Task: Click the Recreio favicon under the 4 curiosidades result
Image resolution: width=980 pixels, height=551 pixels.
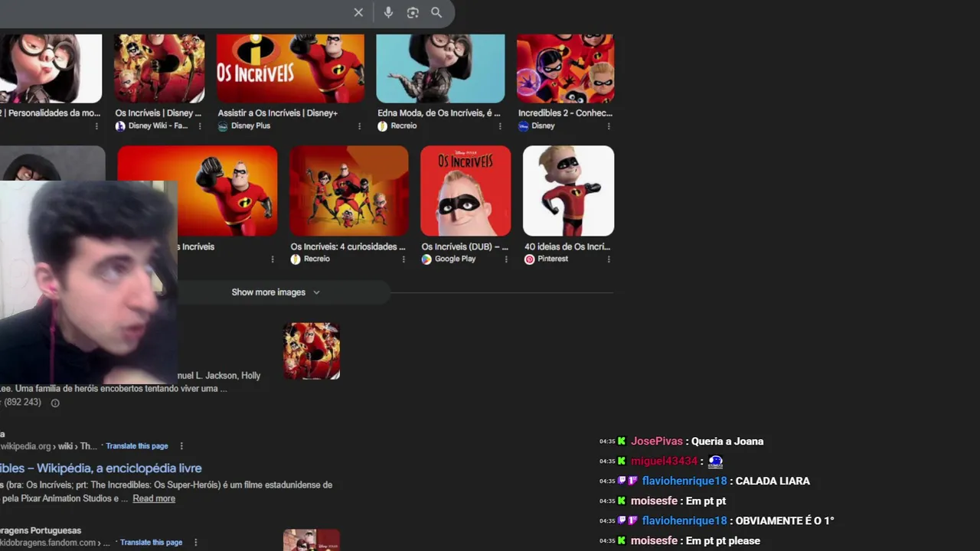Action: tap(296, 259)
